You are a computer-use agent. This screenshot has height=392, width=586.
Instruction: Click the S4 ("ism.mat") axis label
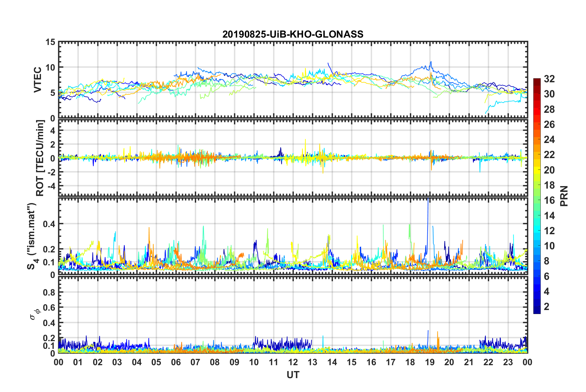tap(32, 236)
